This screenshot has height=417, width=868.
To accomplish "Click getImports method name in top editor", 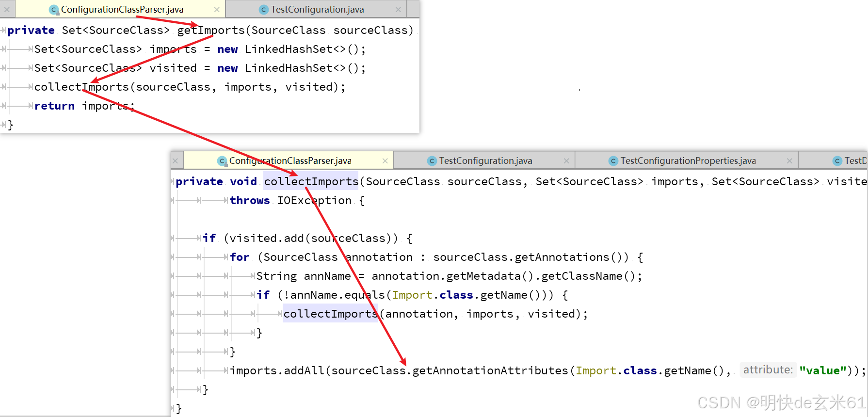I will coord(211,30).
